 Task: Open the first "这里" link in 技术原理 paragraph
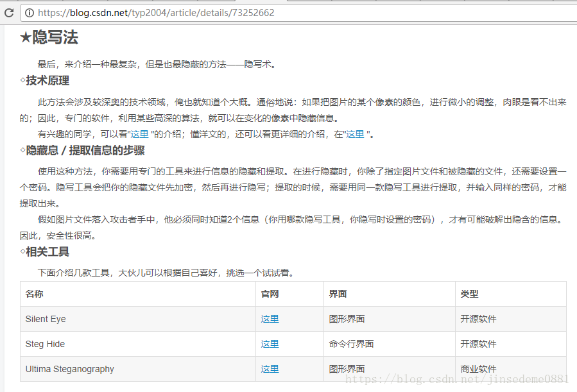coord(139,134)
